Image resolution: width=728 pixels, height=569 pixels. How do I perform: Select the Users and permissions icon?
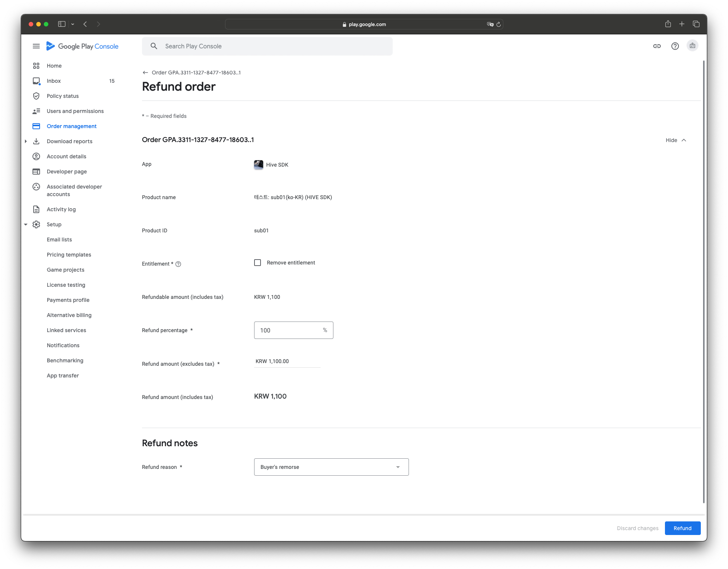click(x=36, y=111)
